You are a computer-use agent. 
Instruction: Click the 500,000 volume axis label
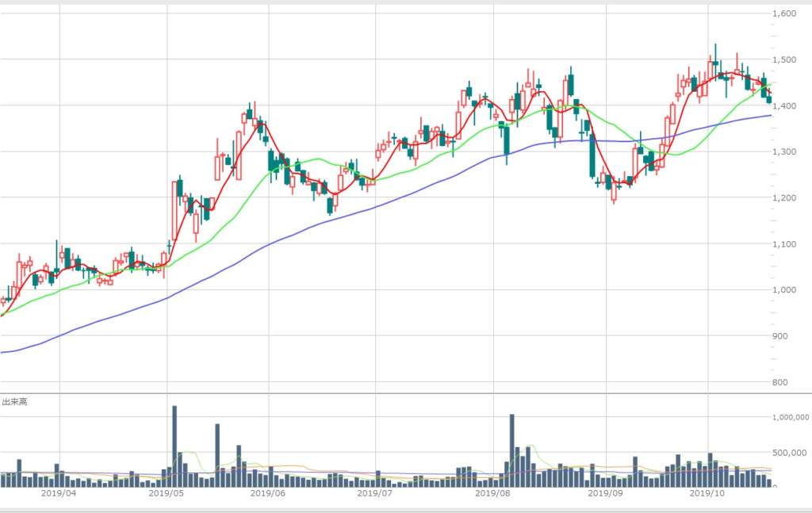pyautogui.click(x=789, y=453)
